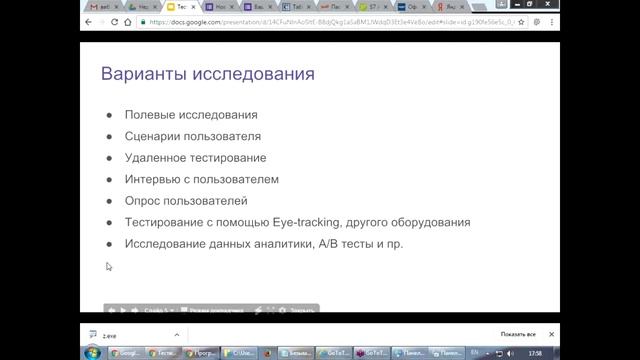This screenshot has height=360, width=640.
Task: Open the Chrome "Тести..." taskbar window
Action: pos(163,353)
